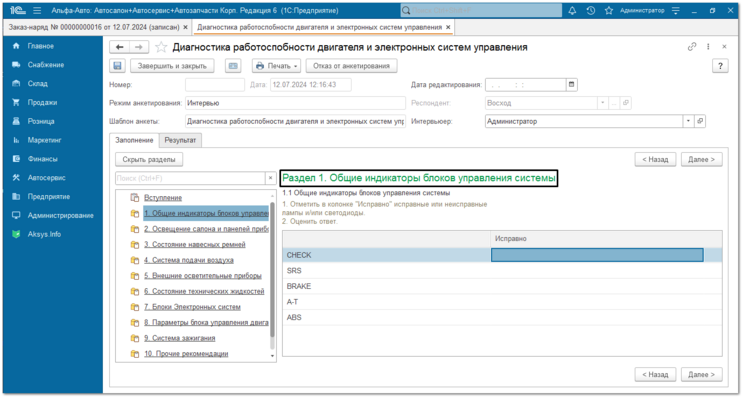Close the Заказ-наряд tab

186,27
